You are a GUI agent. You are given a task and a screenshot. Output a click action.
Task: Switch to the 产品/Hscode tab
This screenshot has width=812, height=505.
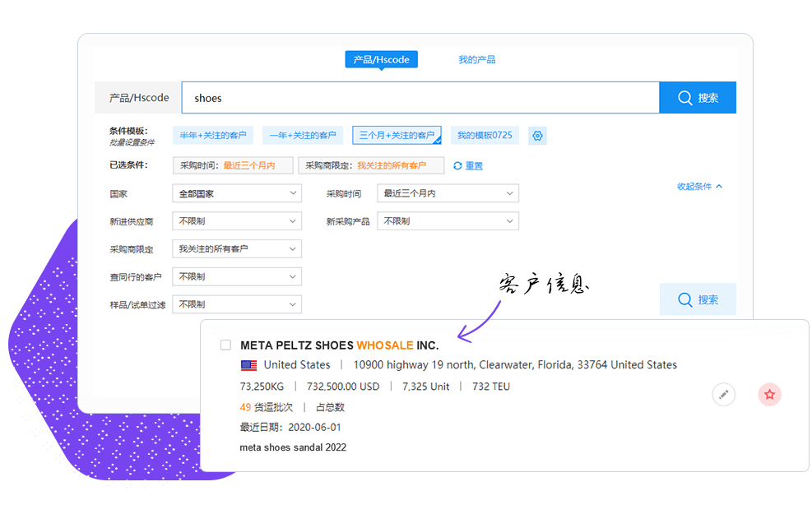click(381, 59)
